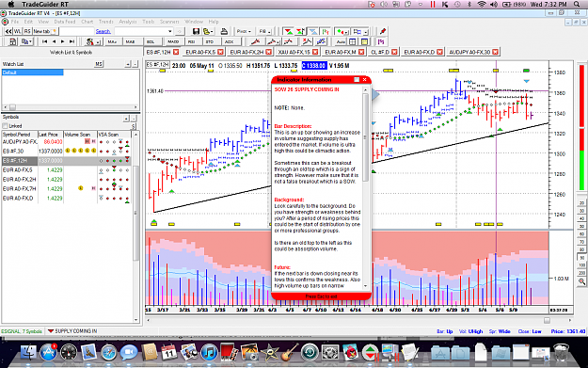This screenshot has width=588, height=368.
Task: Click the white grid layout icon
Action: click(353, 41)
